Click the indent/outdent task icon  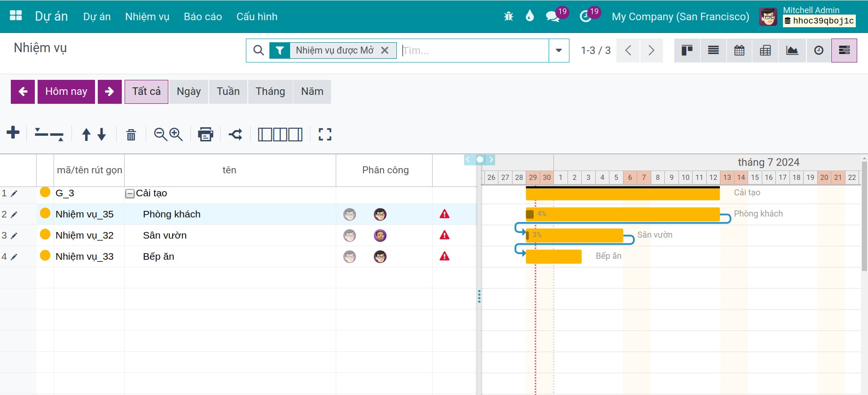(x=49, y=134)
